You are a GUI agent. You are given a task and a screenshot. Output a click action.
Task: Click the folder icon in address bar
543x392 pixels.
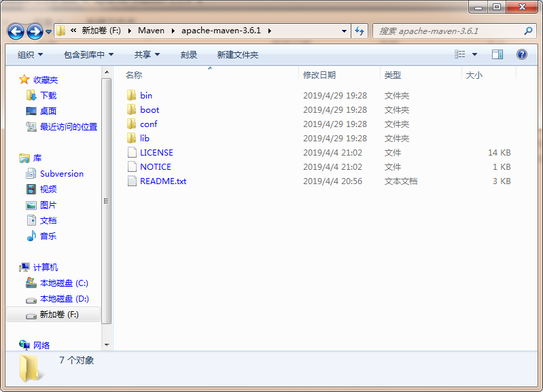pyautogui.click(x=61, y=31)
